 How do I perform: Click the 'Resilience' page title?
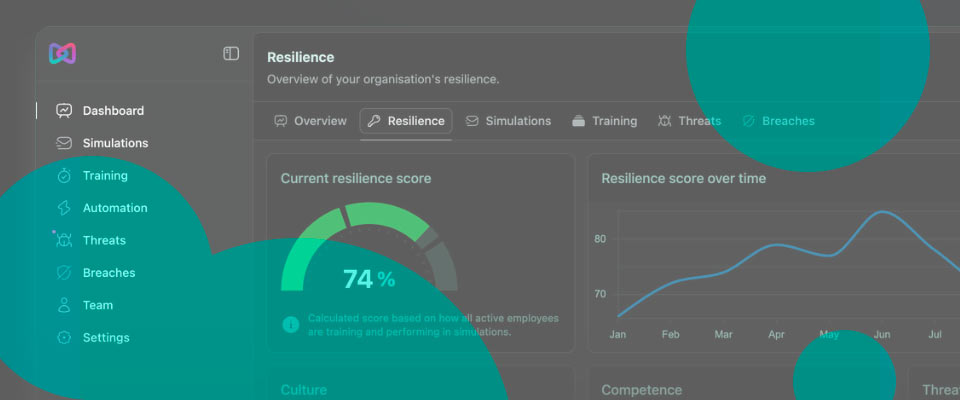(x=301, y=58)
